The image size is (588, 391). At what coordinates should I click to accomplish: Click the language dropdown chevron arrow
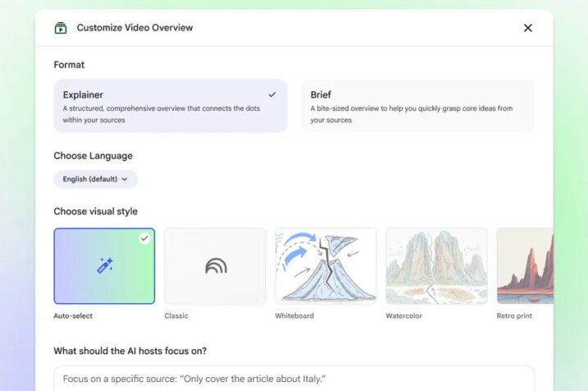point(125,179)
